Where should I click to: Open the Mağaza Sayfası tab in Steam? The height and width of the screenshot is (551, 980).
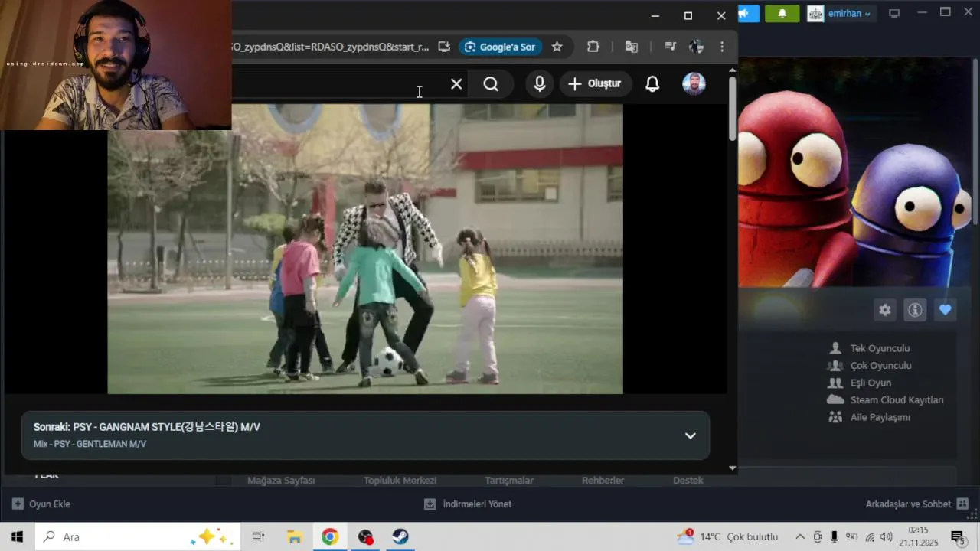pos(281,481)
